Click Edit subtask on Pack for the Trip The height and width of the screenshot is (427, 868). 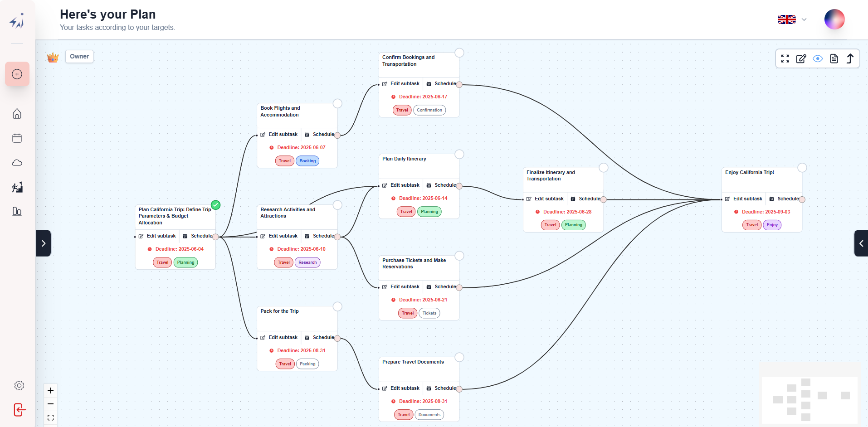pyautogui.click(x=279, y=337)
